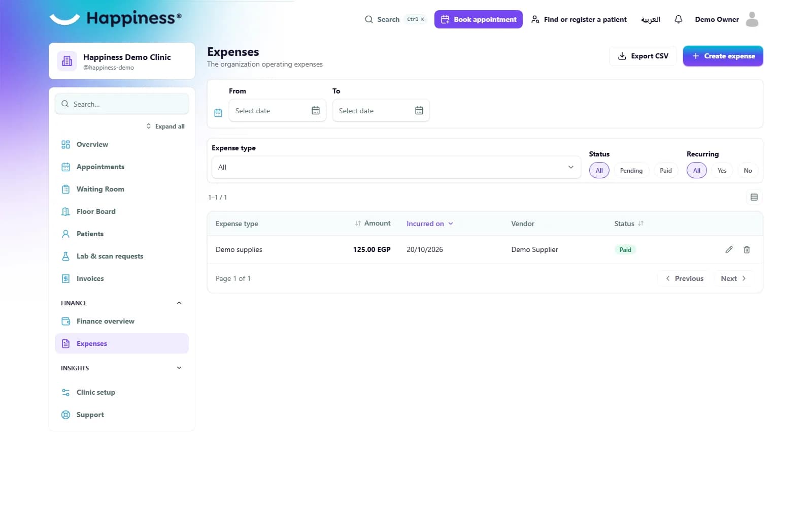Open the From date calendar icon
This screenshot has width=812, height=508.
(315, 110)
